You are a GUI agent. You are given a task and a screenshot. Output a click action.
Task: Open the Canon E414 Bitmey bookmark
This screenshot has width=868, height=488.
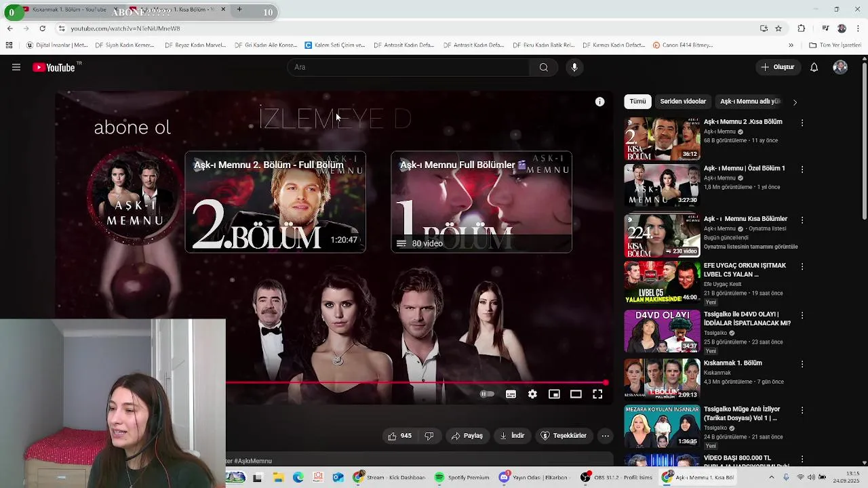pyautogui.click(x=683, y=45)
